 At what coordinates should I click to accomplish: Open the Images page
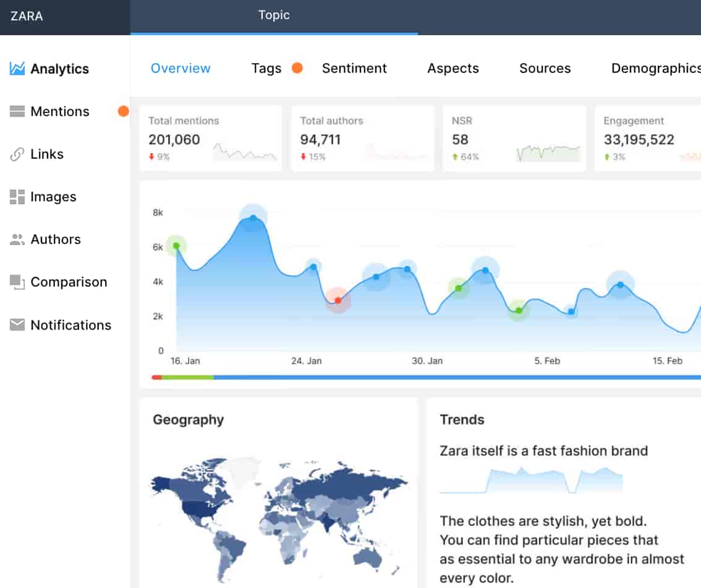click(x=53, y=197)
